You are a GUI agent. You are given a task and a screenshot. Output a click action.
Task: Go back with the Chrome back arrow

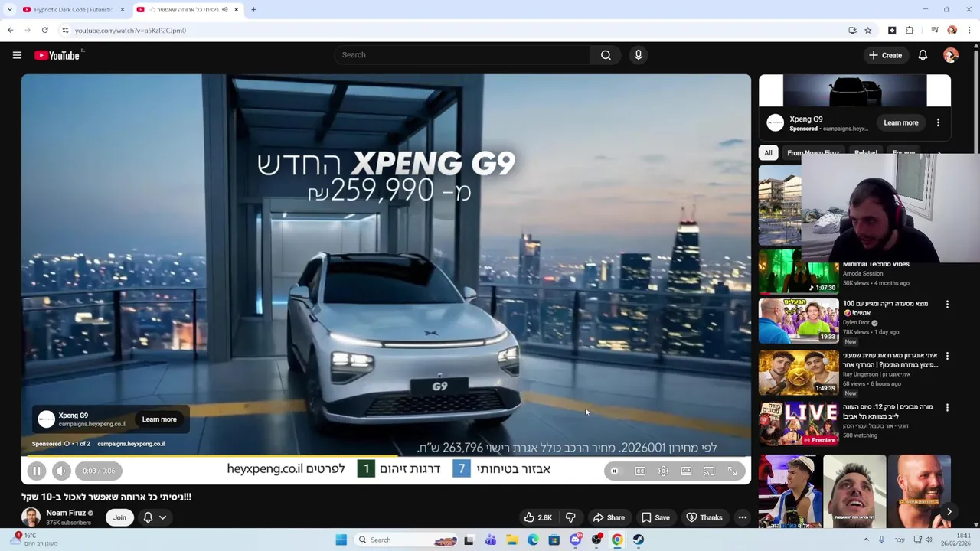coord(11,31)
